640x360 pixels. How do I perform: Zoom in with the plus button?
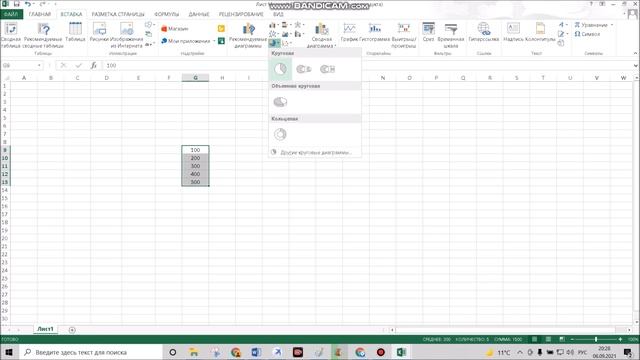pos(620,339)
